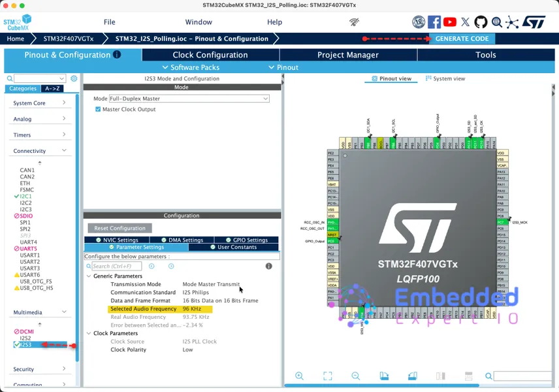This screenshot has height=392, width=559.
Task: Select I2C1 in Connectivity list
Action: pos(25,196)
